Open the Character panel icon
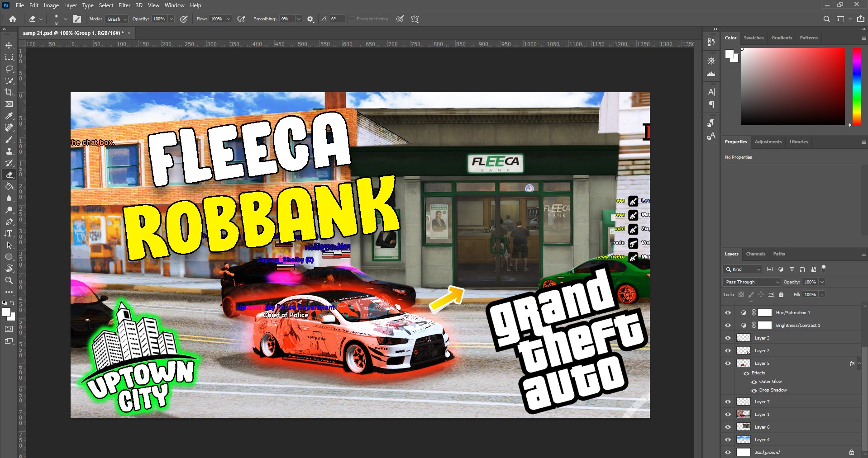Viewport: 868px width, 458px height. coord(711,92)
